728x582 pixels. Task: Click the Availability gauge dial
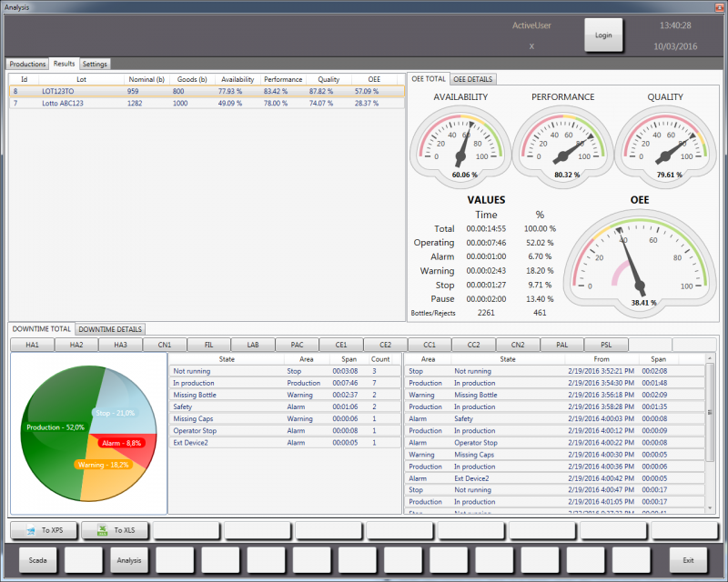click(x=460, y=139)
